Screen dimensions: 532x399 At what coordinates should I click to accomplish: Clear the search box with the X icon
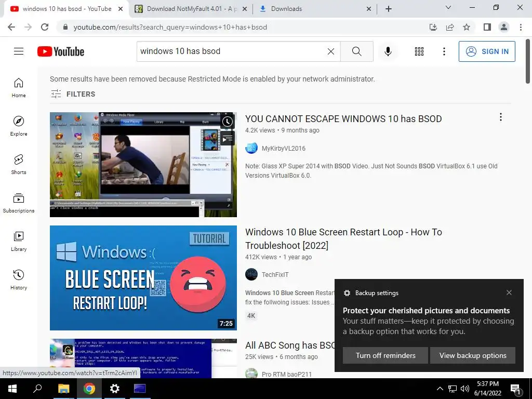[331, 51]
